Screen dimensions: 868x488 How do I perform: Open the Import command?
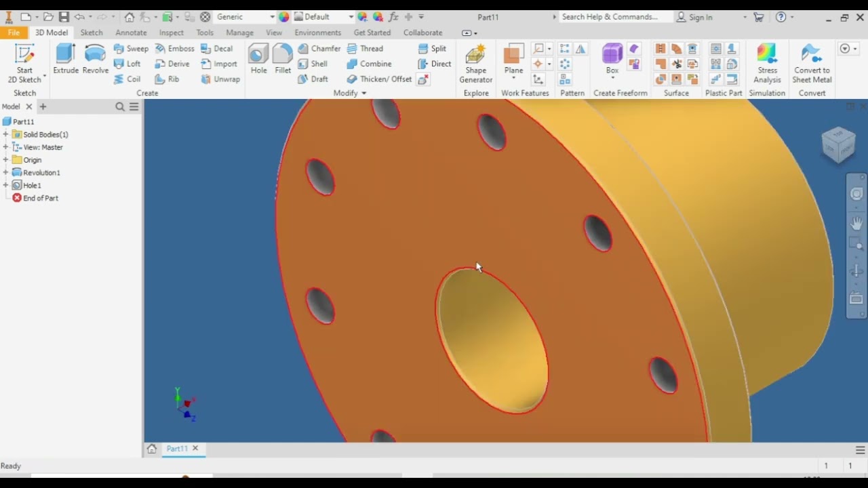tap(218, 64)
